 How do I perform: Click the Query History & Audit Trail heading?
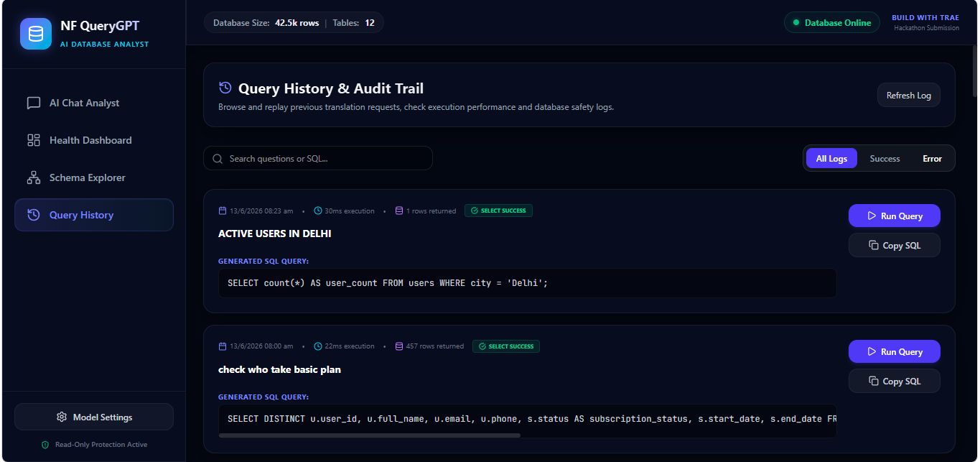tap(331, 88)
